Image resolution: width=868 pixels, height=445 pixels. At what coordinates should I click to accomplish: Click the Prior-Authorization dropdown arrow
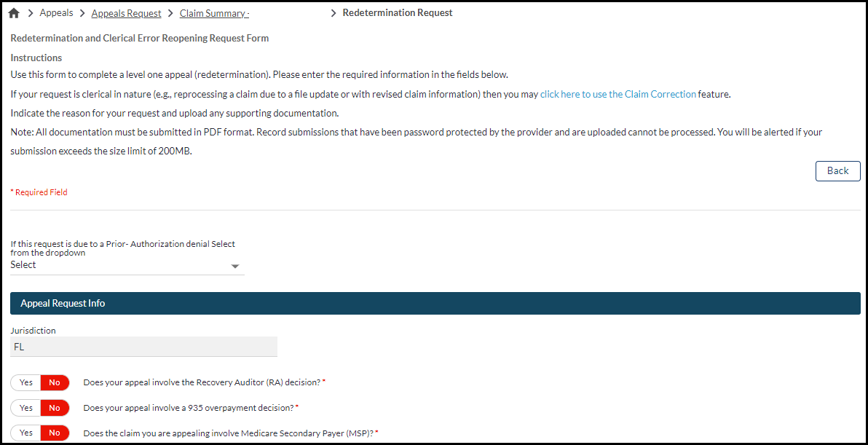(235, 267)
